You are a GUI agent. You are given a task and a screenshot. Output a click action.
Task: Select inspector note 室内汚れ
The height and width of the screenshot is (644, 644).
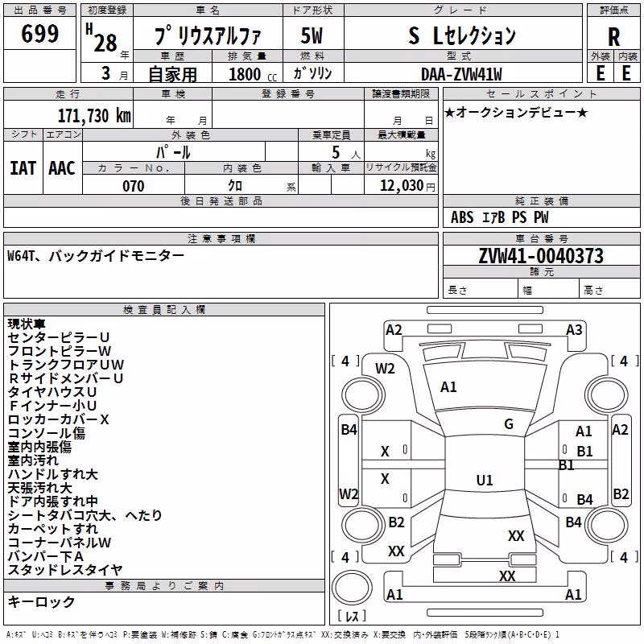tap(33, 460)
